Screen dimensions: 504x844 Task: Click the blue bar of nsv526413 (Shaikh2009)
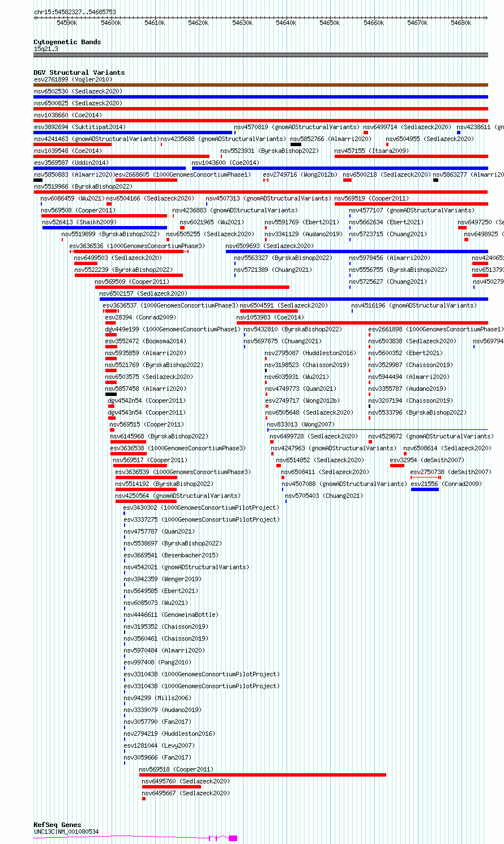pyautogui.click(x=105, y=228)
